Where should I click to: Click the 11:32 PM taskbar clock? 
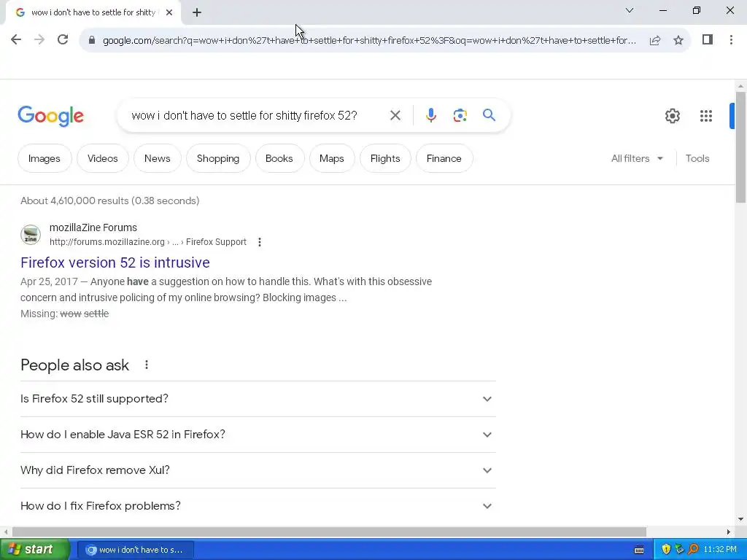coord(720,550)
